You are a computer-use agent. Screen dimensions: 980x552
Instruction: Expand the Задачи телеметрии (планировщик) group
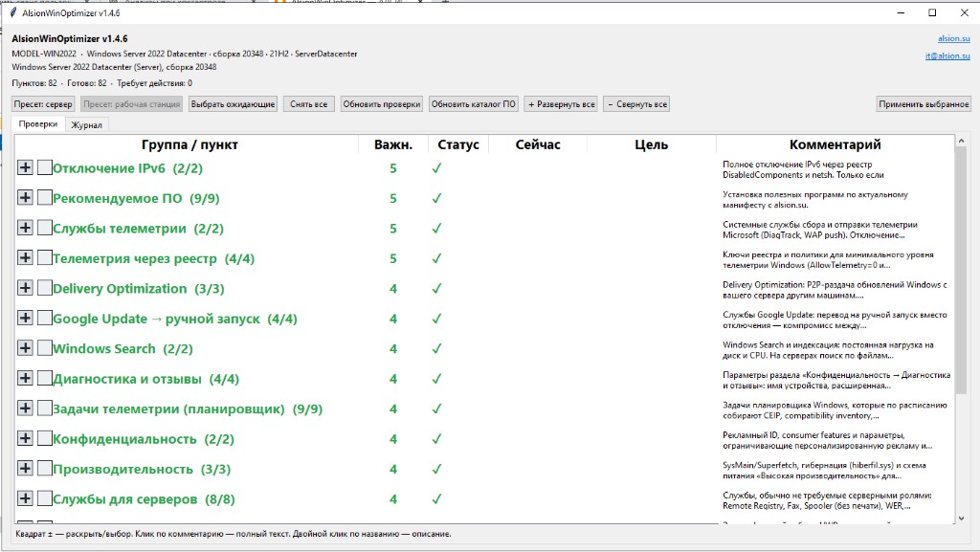(x=25, y=408)
